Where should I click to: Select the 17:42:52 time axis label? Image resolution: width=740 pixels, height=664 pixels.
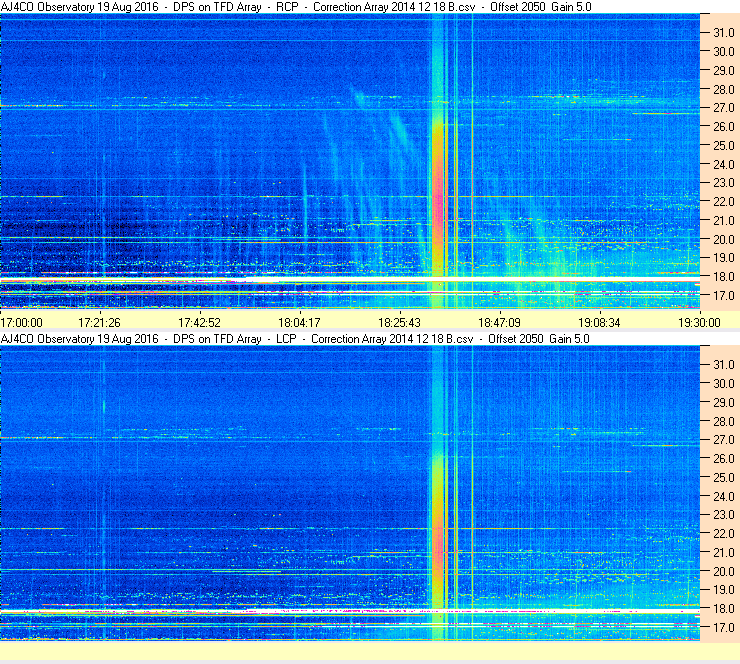pos(199,323)
